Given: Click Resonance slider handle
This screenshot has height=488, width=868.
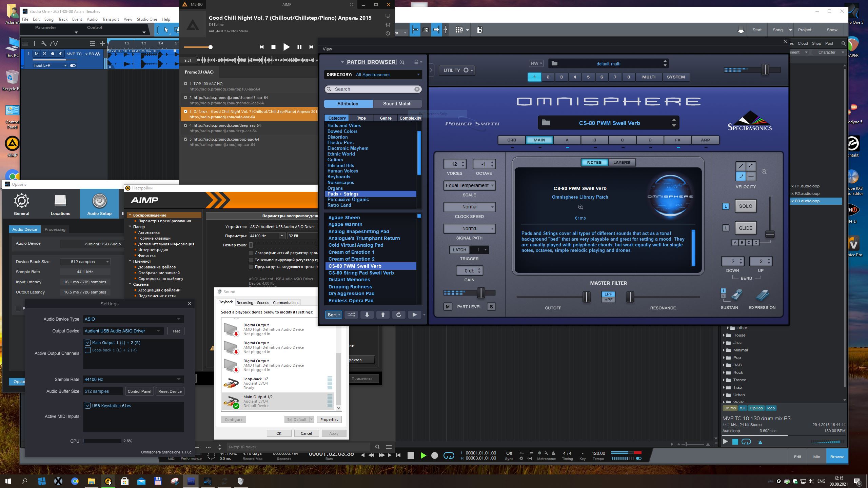Looking at the screenshot, I should pos(630,297).
